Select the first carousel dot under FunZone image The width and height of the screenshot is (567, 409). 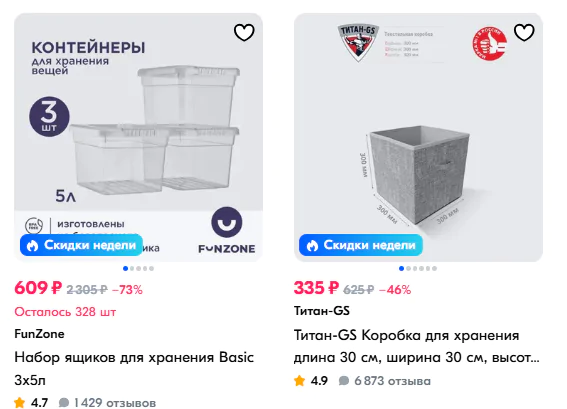125,268
